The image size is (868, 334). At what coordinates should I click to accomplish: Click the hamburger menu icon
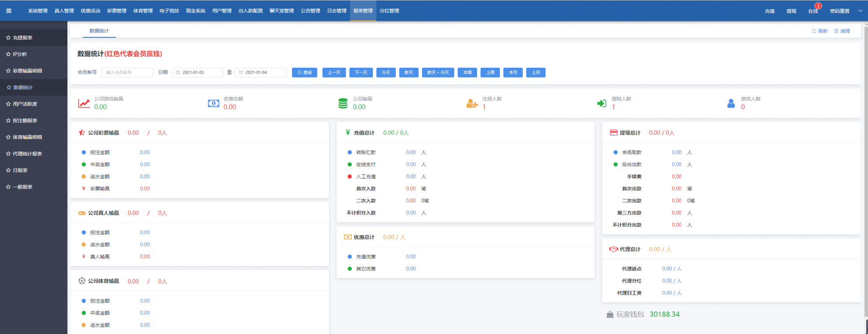[x=8, y=11]
